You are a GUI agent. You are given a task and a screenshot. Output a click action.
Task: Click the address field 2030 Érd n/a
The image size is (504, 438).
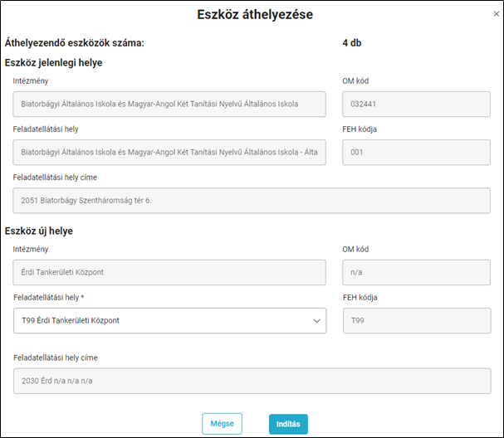click(252, 381)
